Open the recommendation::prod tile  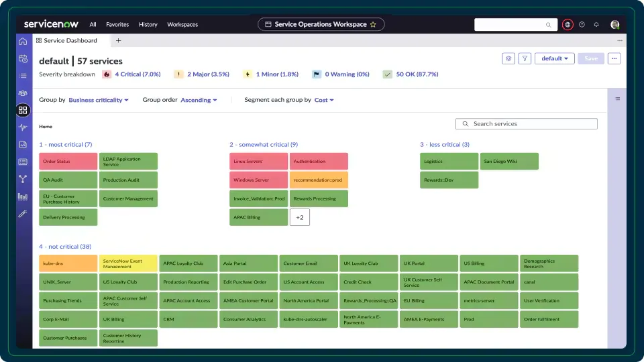click(x=319, y=180)
